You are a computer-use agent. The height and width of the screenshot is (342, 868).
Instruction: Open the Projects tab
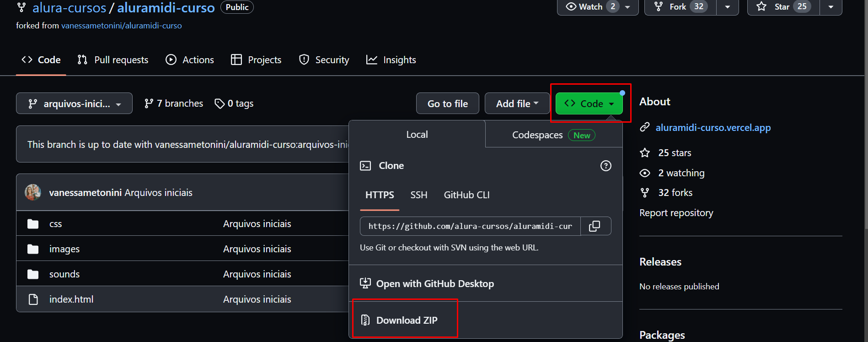[256, 60]
